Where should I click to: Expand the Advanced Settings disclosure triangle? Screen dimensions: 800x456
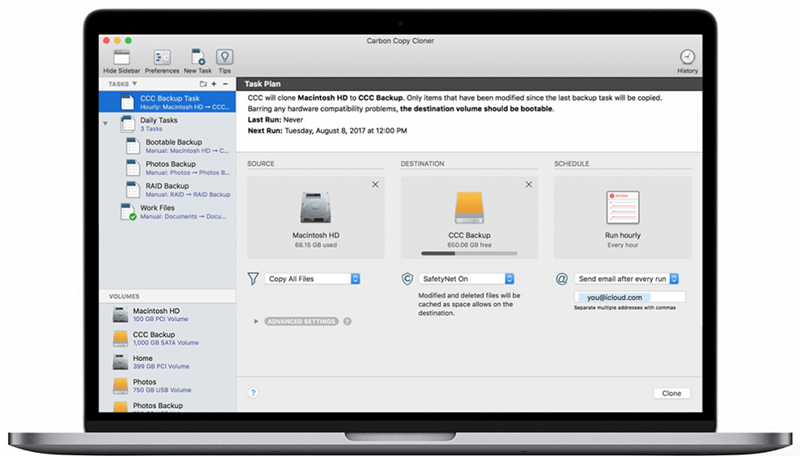click(256, 321)
